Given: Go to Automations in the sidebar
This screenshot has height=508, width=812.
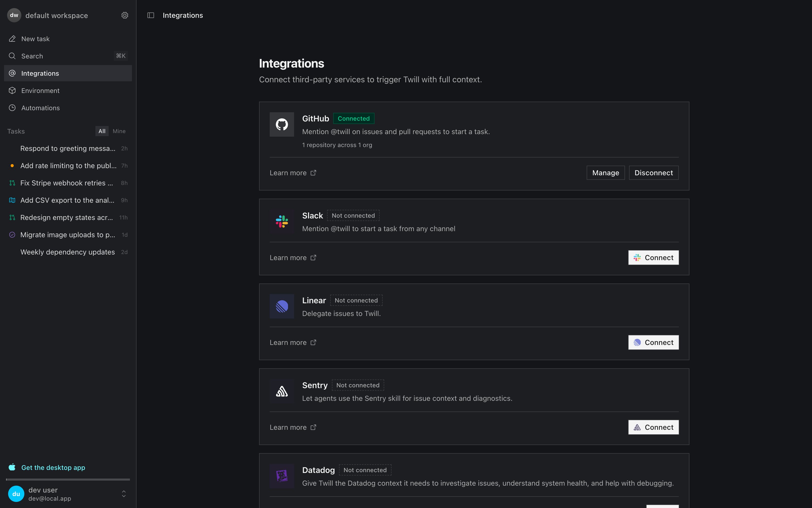Looking at the screenshot, I should point(68,108).
